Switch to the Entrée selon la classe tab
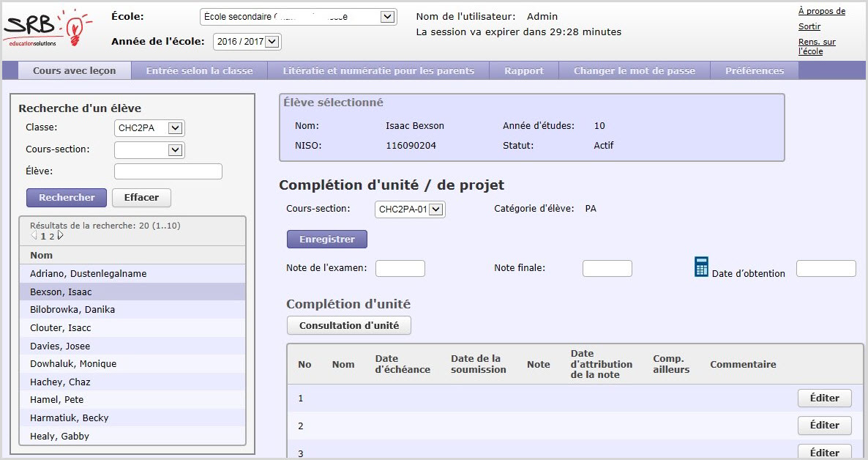 199,71
